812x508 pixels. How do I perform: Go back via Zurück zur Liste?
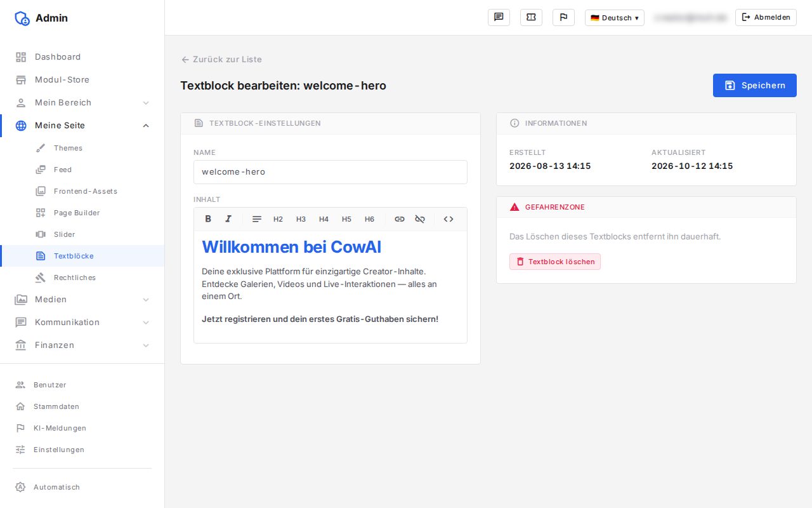221,59
